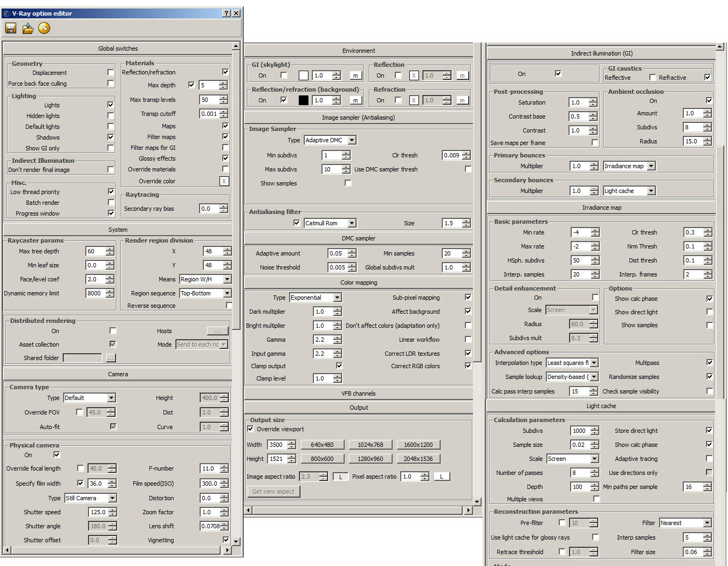728x566 pixels.
Task: Collapse the Camera rollout header
Action: click(x=118, y=374)
